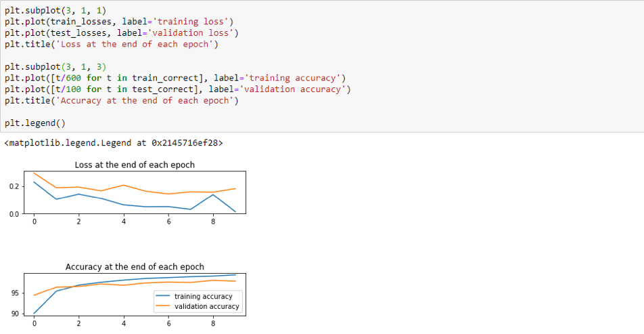Click the matplotlib Legend output text
644x334 pixels.
click(113, 143)
